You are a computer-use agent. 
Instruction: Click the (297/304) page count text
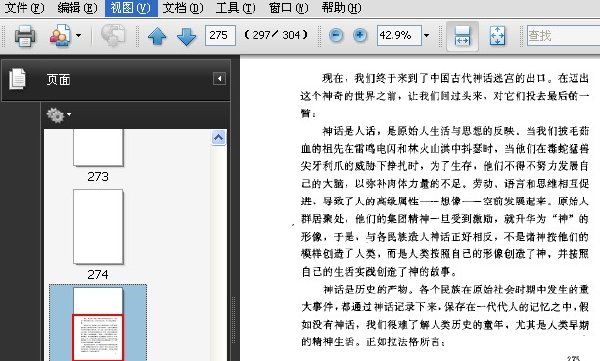[276, 35]
